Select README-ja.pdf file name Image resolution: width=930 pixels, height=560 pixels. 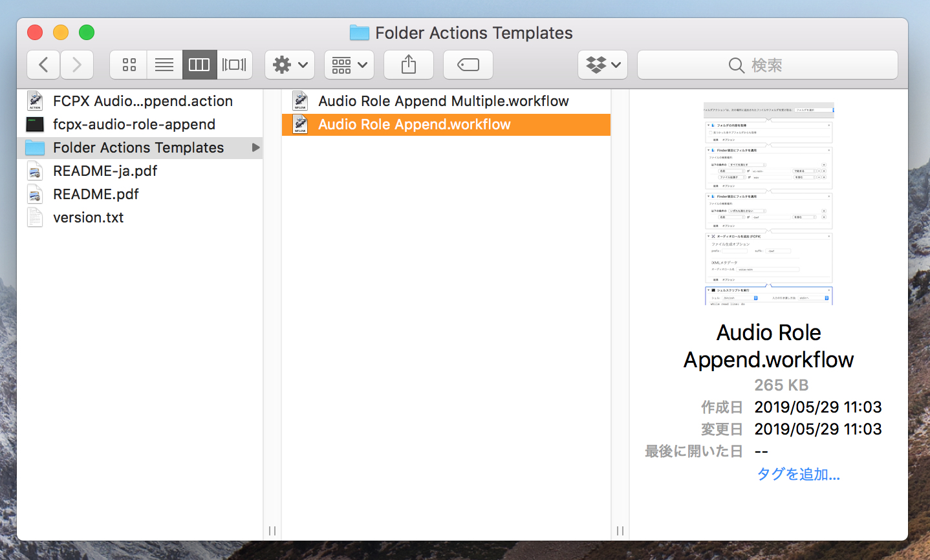pos(105,171)
